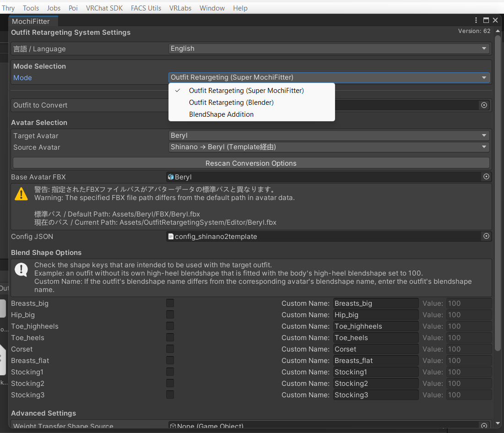Edit the Hip_big Custom Name field
The image size is (504, 433).
(376, 315)
